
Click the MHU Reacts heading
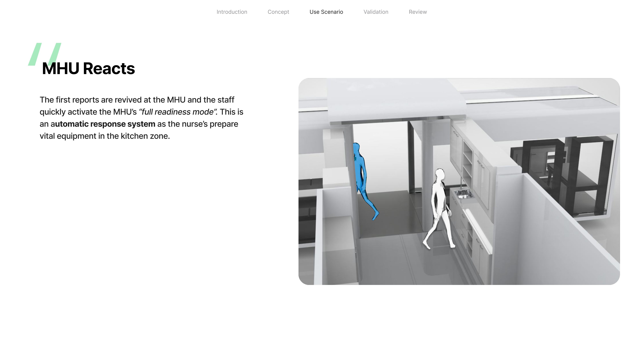click(89, 68)
